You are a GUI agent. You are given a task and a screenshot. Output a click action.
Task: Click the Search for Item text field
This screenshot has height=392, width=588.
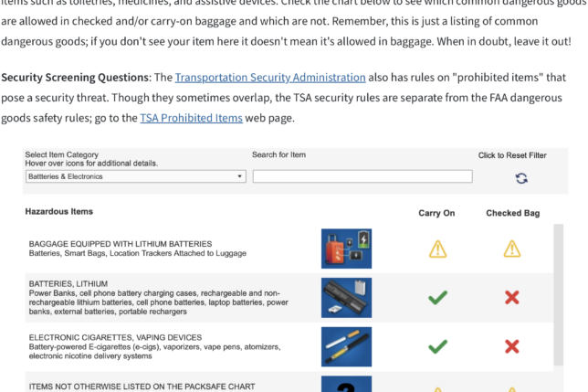click(x=362, y=176)
